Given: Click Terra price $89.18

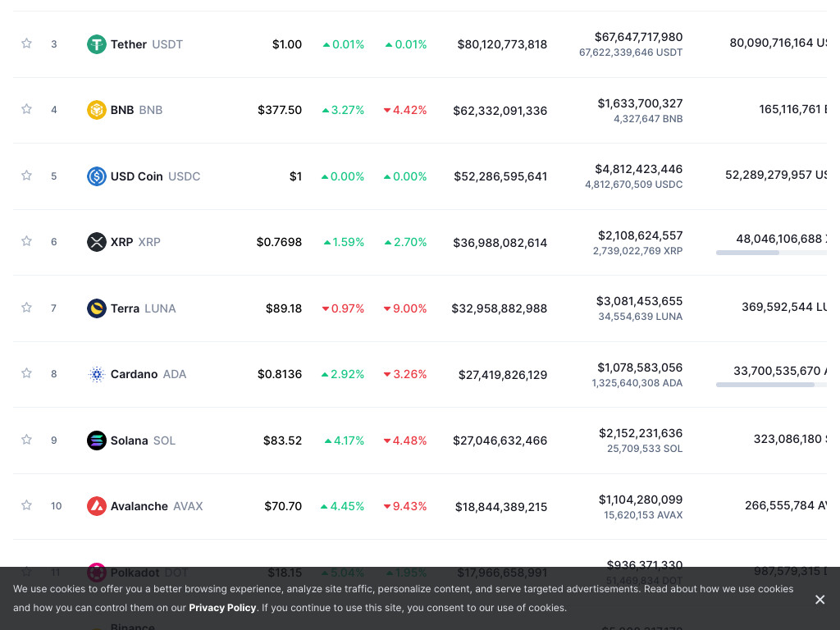Looking at the screenshot, I should (x=284, y=308).
